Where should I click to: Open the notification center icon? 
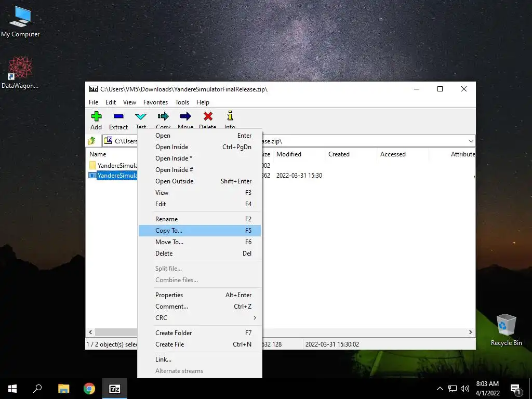516,390
